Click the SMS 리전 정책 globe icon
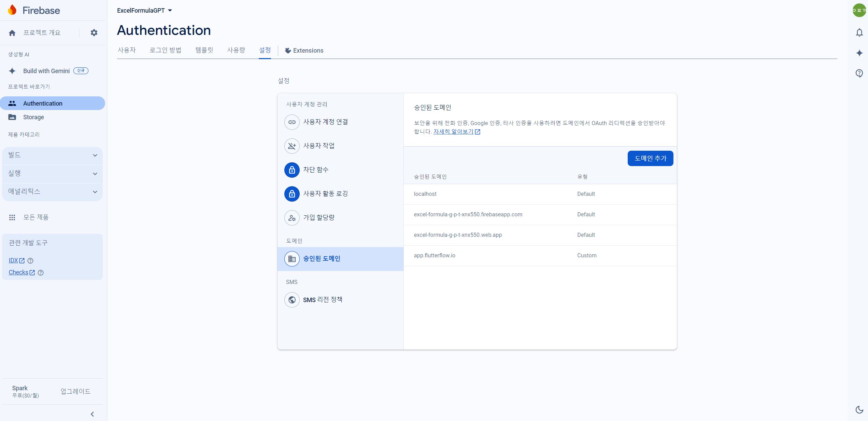Screen dimensions: 868x421 292,300
